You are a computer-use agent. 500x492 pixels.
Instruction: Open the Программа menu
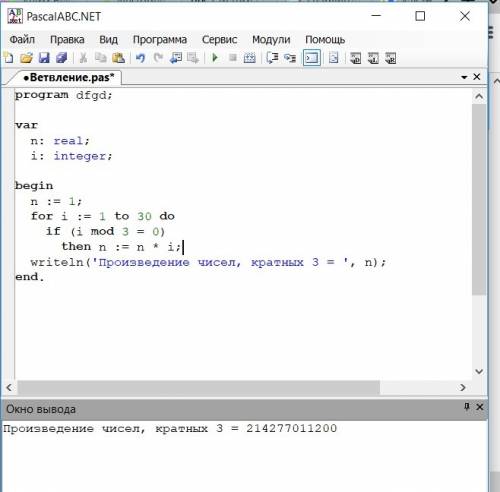[x=160, y=40]
